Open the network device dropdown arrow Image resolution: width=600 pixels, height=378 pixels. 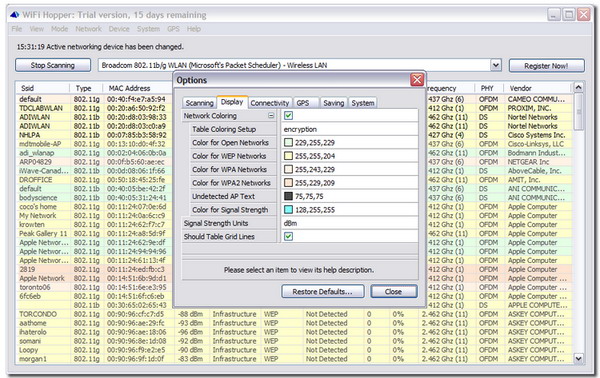point(496,65)
